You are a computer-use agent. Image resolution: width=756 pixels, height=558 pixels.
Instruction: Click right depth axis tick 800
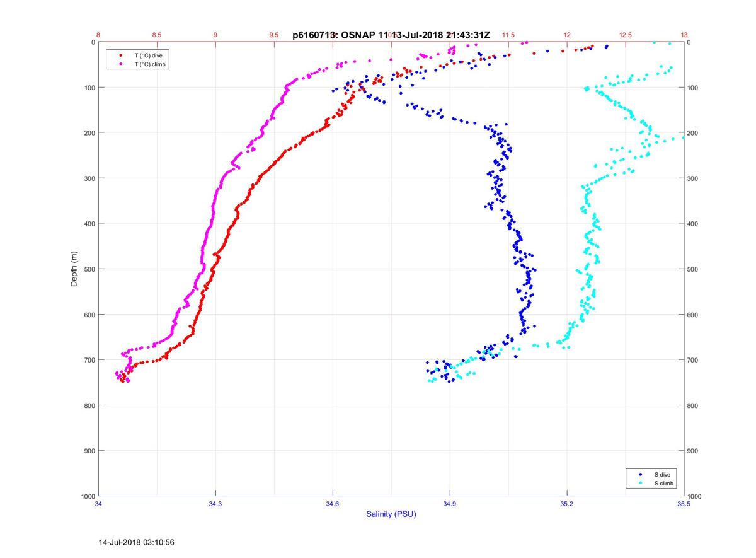(x=693, y=405)
